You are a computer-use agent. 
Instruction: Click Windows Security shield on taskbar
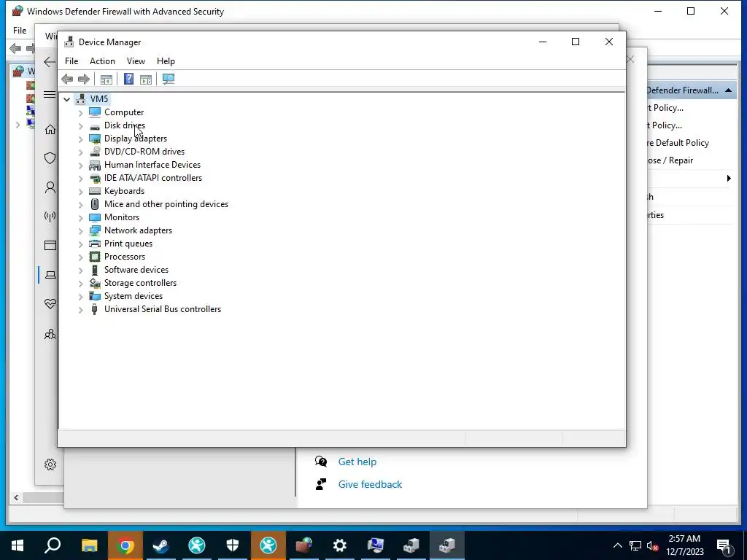(x=233, y=545)
